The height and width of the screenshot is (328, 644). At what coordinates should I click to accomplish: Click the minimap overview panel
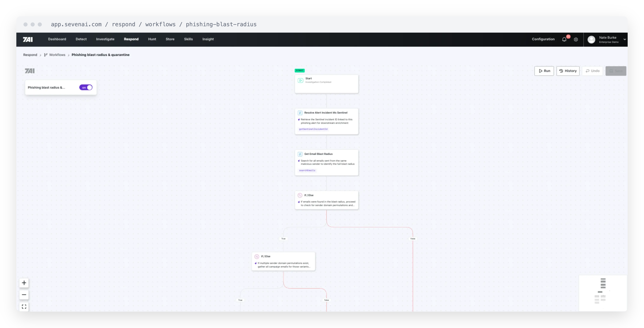click(x=603, y=293)
